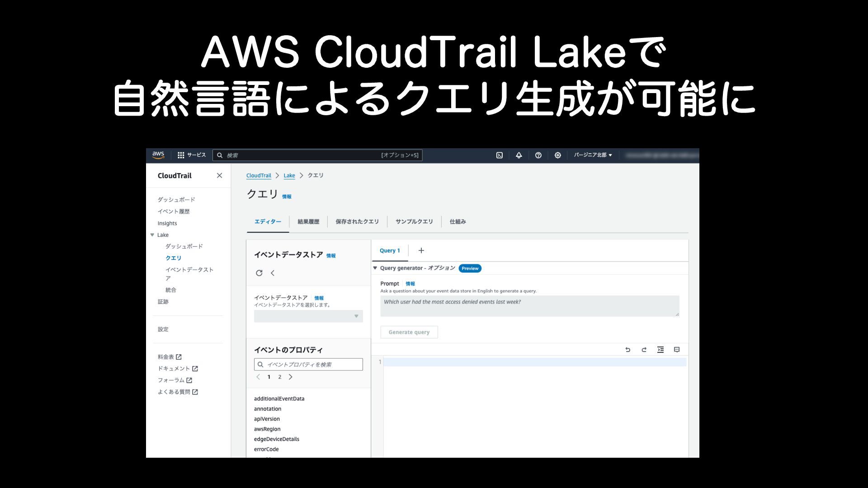The image size is (868, 488).
Task: Redo the query editor change
Action: click(644, 350)
